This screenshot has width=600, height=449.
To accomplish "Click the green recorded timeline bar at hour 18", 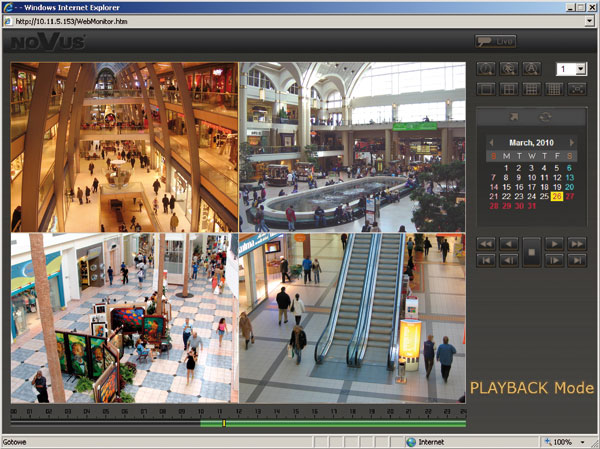I will (x=352, y=423).
